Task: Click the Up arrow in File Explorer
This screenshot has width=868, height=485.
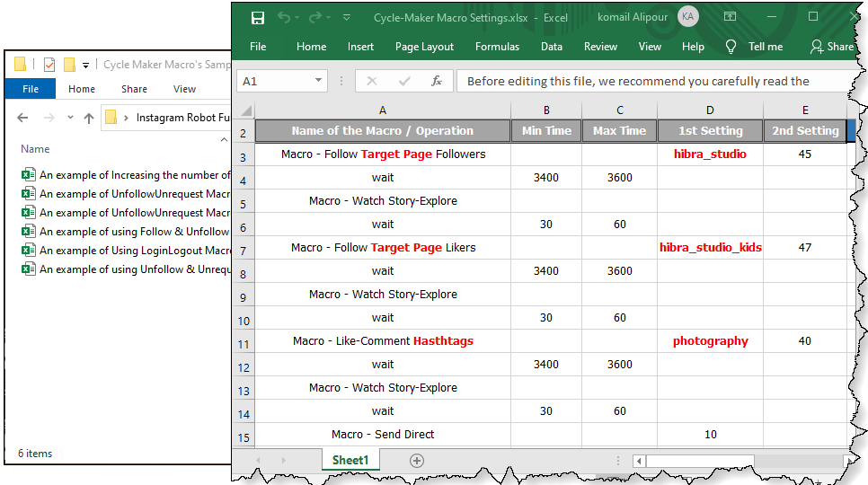Action: [89, 118]
